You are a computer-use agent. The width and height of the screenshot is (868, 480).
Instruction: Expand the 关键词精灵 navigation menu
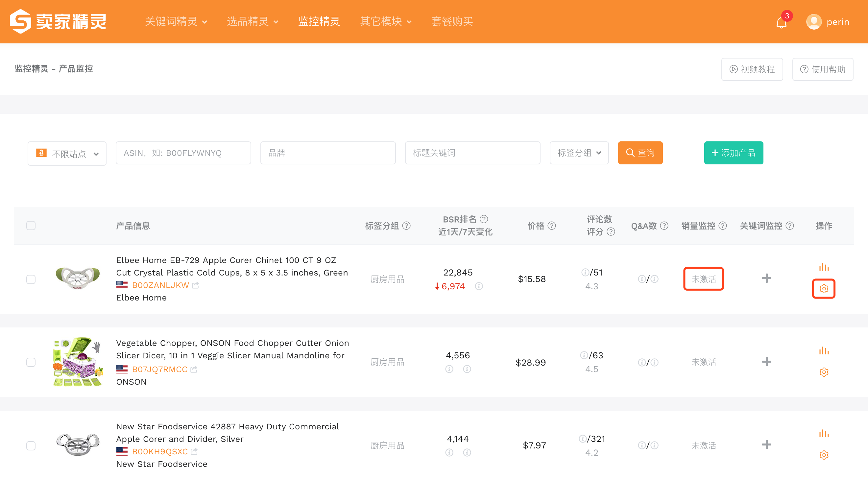176,22
